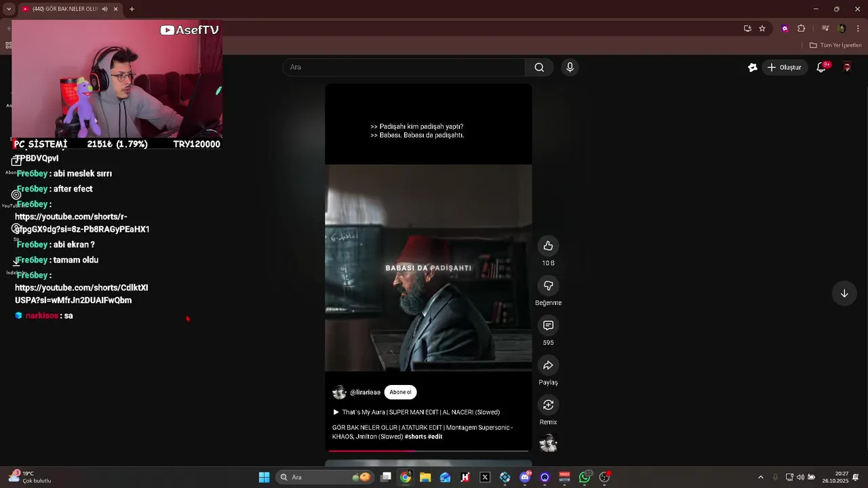Open Outlook mail from taskbar
Viewport: 868px width, 488px height.
tap(445, 477)
